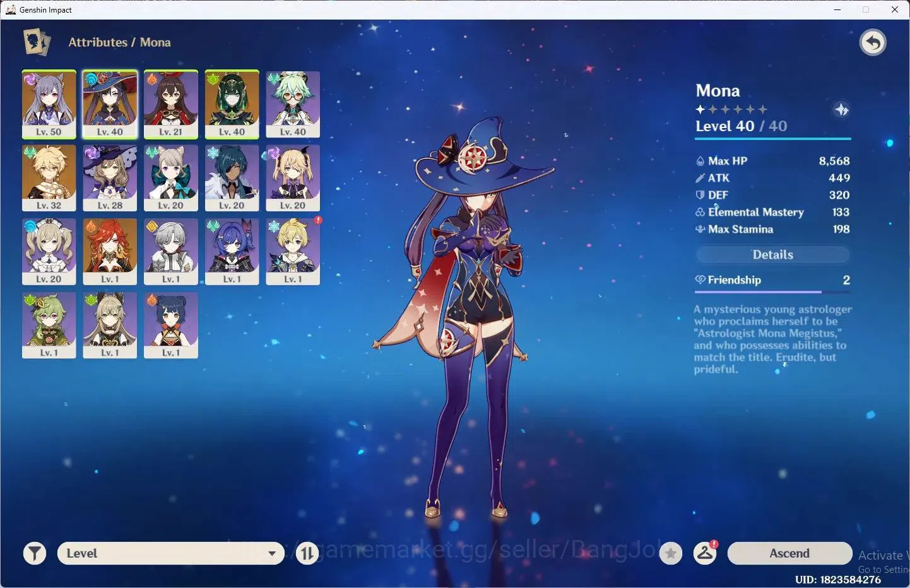Click Mona's character description text
Screen dimensions: 910x588
(x=772, y=339)
